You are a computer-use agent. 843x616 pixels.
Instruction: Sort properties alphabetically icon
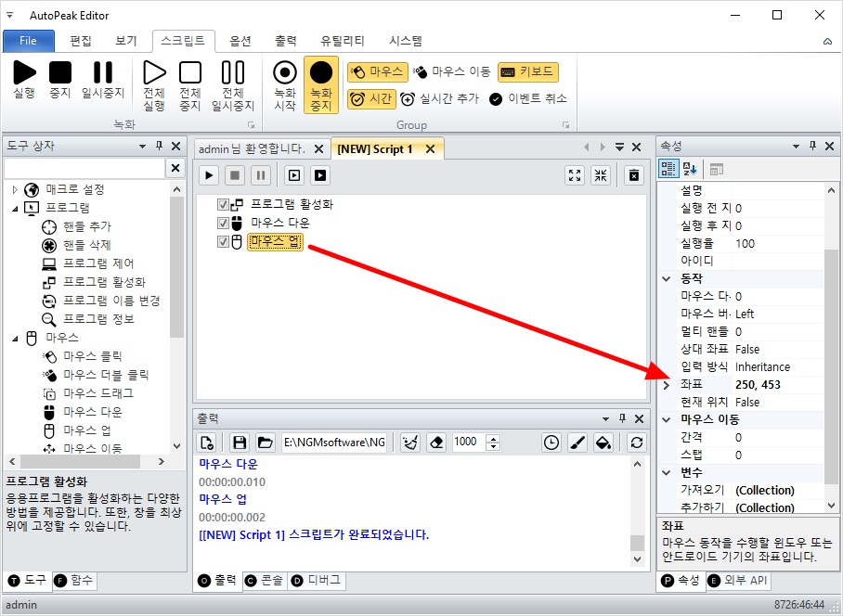click(690, 169)
